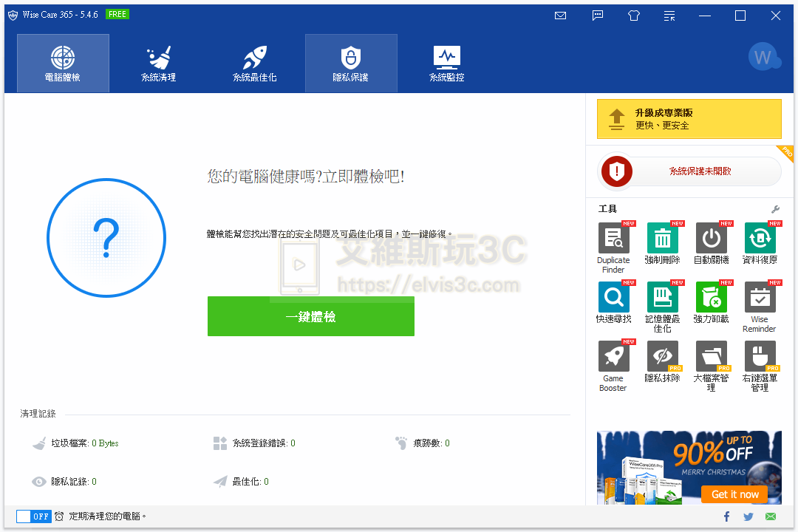Launch the 強制刪除 force delete tool
Screen dimensions: 798x532
661,239
